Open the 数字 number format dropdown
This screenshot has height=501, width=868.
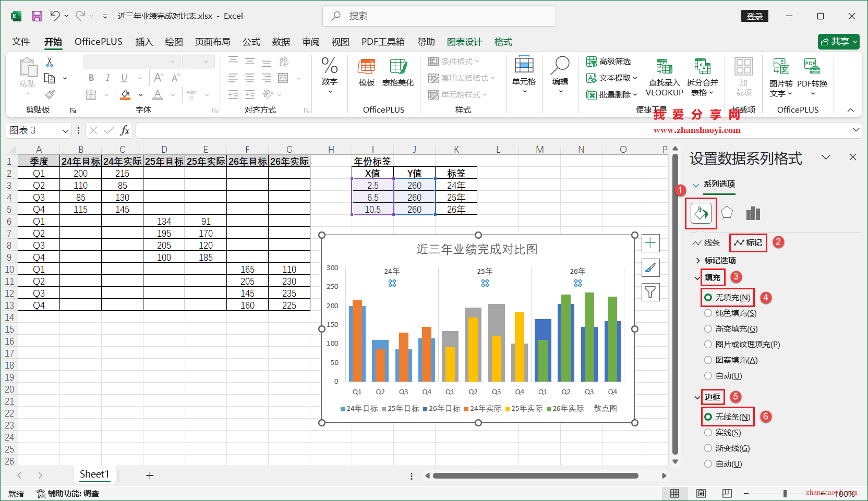(330, 76)
